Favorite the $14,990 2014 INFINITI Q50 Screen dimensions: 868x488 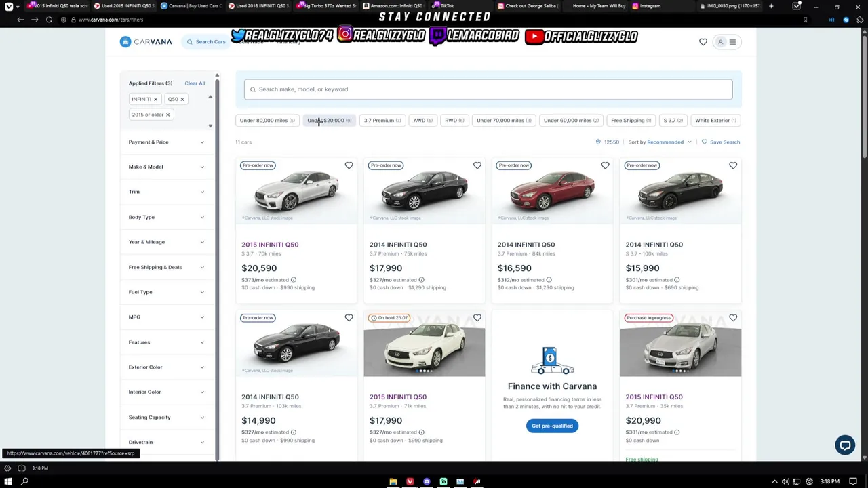(349, 318)
